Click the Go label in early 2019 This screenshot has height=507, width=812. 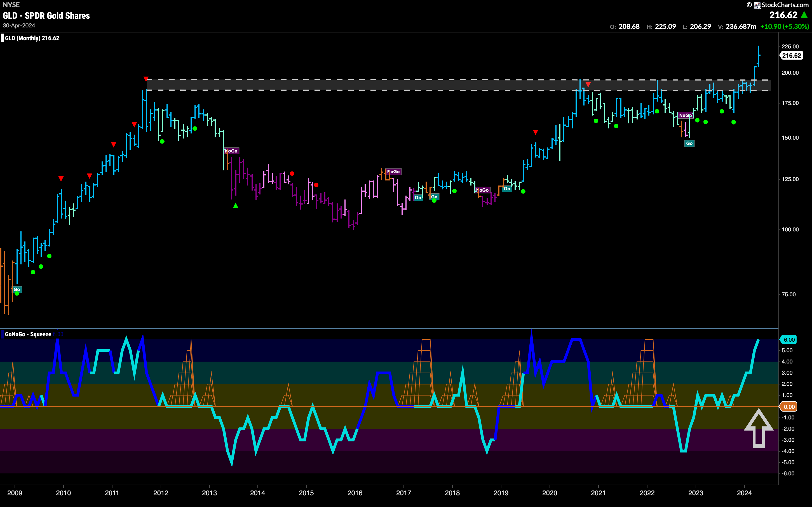point(507,189)
